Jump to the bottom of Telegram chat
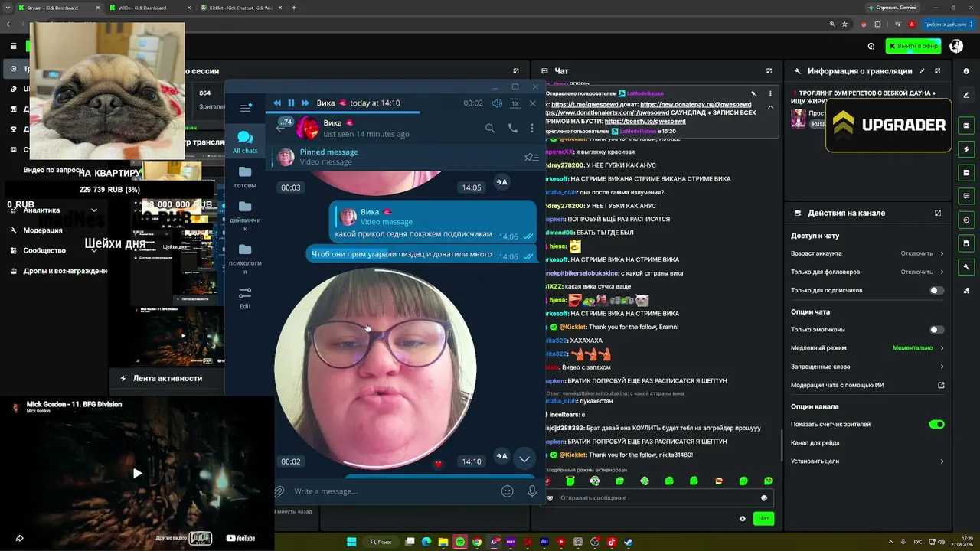 pos(524,459)
